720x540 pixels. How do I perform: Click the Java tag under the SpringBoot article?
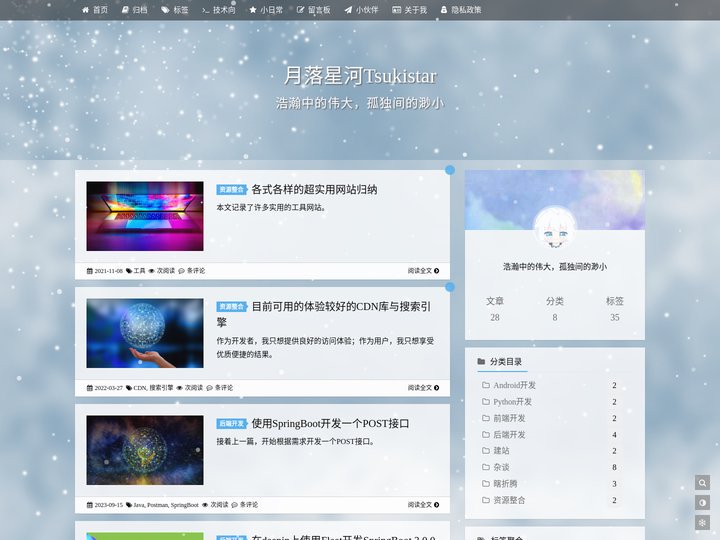click(138, 505)
